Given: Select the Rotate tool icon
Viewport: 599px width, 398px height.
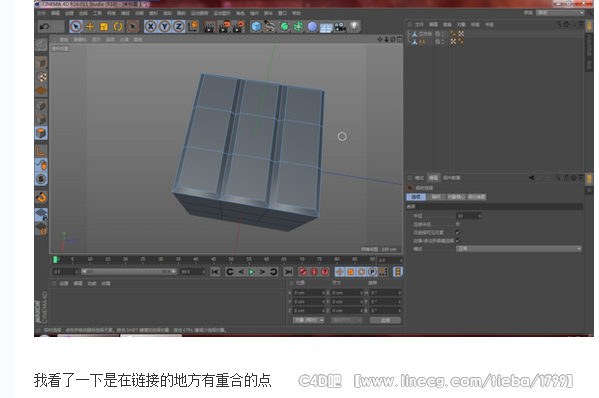Looking at the screenshot, I should (x=118, y=26).
